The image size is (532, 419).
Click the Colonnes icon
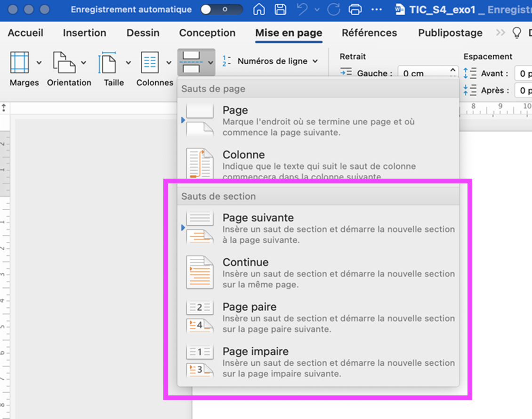click(150, 63)
